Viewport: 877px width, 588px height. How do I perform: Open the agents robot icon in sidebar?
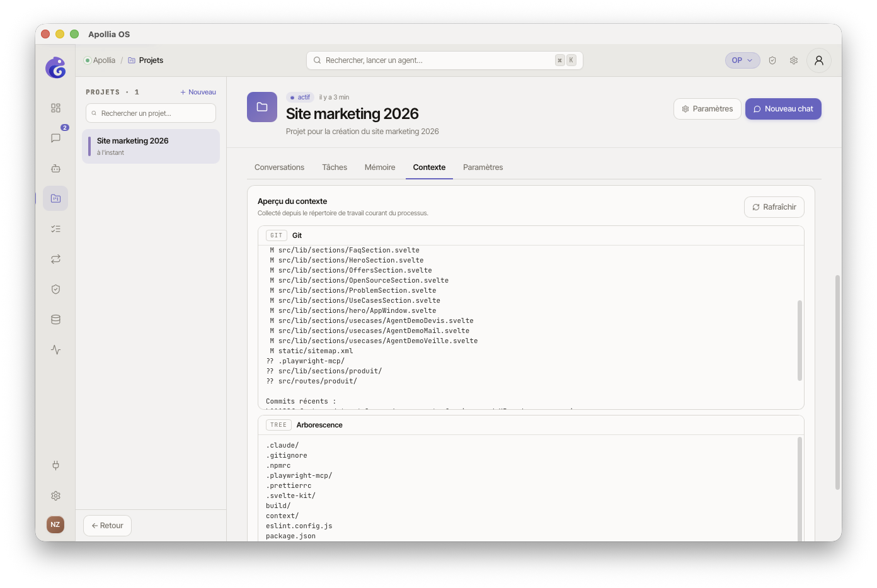[x=55, y=168]
